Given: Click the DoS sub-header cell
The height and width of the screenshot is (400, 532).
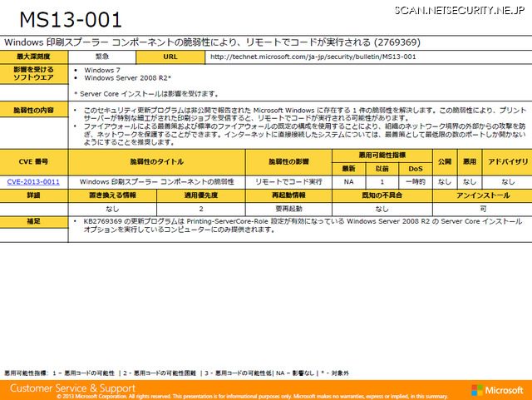Looking at the screenshot, I should pyautogui.click(x=416, y=169).
